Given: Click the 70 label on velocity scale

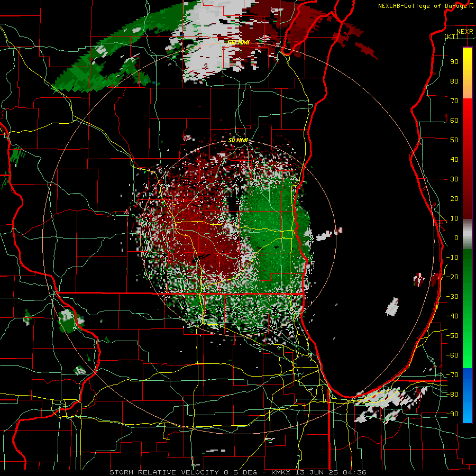Looking at the screenshot, I should (x=454, y=101).
